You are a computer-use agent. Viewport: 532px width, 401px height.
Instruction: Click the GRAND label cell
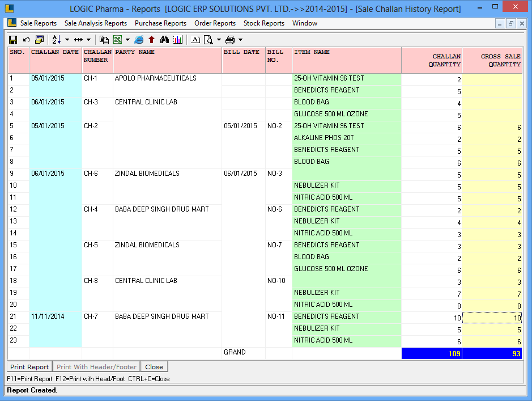coord(244,352)
